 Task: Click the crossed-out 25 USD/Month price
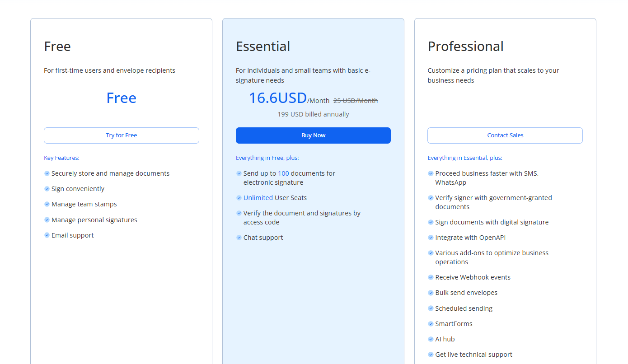356,101
